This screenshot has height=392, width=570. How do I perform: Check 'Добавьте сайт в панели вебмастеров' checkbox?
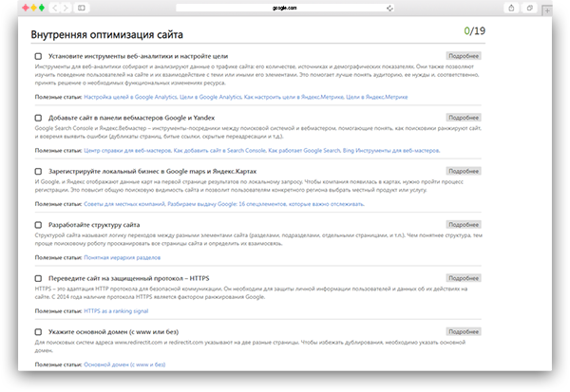pos(37,117)
